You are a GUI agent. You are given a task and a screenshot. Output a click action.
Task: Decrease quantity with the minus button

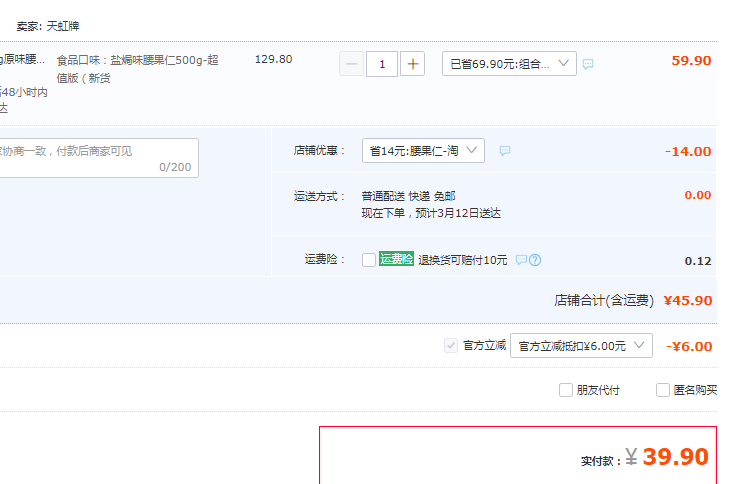click(x=352, y=64)
